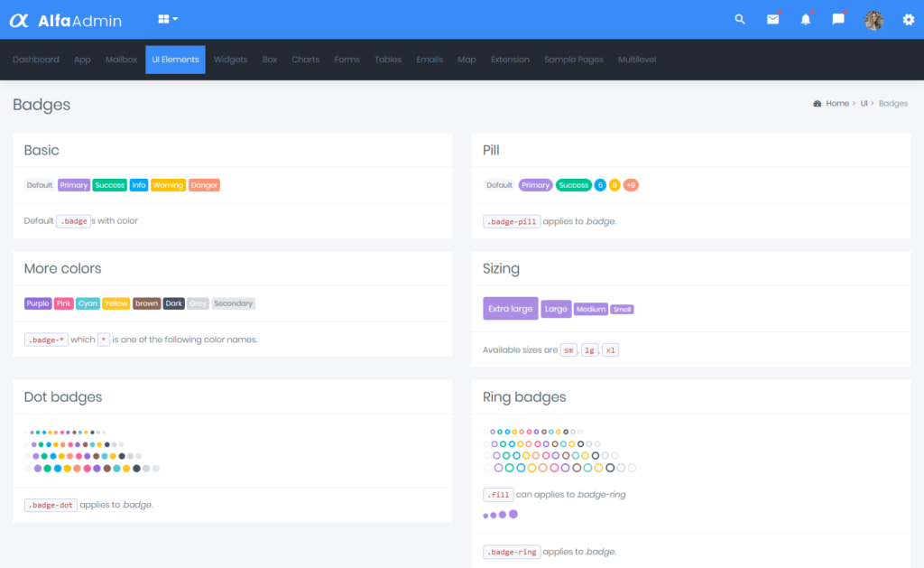Click the settings gear icon

[x=909, y=19]
